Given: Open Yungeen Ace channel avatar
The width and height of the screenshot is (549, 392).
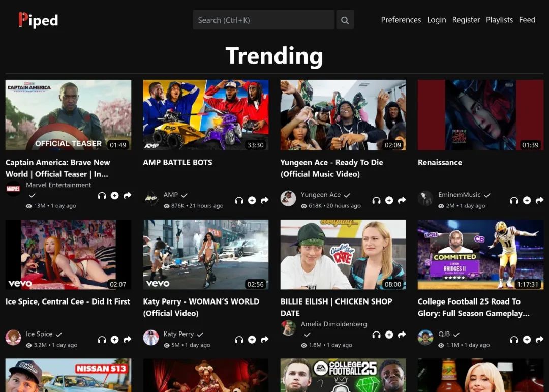Looking at the screenshot, I should point(288,198).
